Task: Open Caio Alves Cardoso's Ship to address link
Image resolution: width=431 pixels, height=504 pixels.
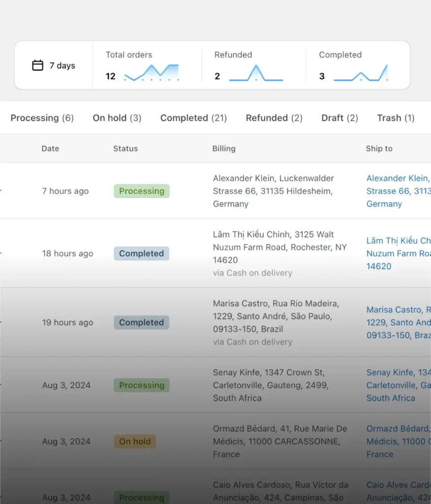Action: click(x=399, y=491)
